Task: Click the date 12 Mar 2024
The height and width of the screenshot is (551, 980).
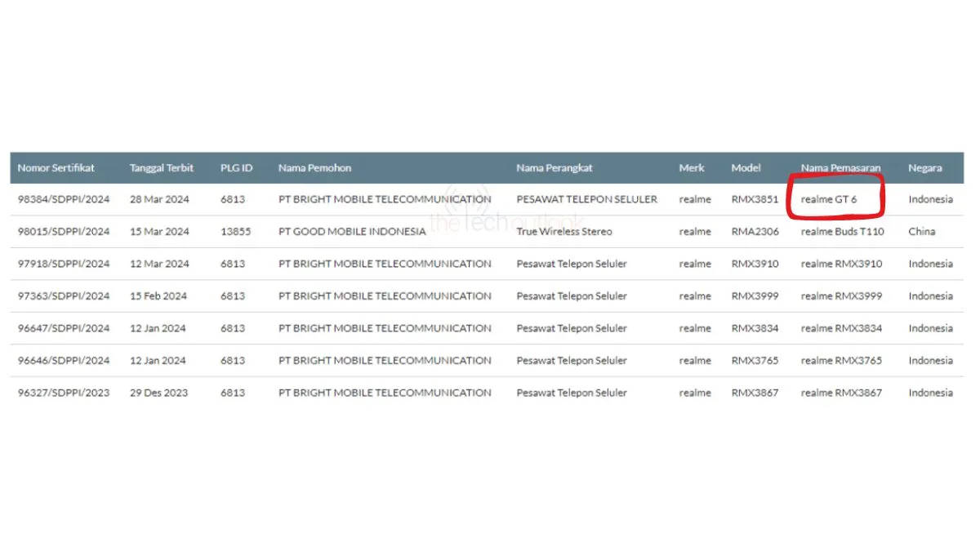Action: [159, 264]
